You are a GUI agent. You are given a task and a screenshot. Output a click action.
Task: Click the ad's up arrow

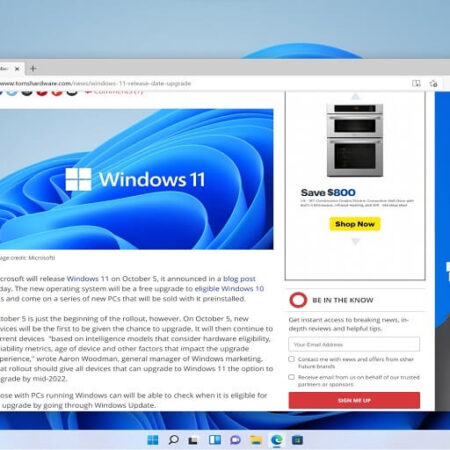click(x=355, y=97)
